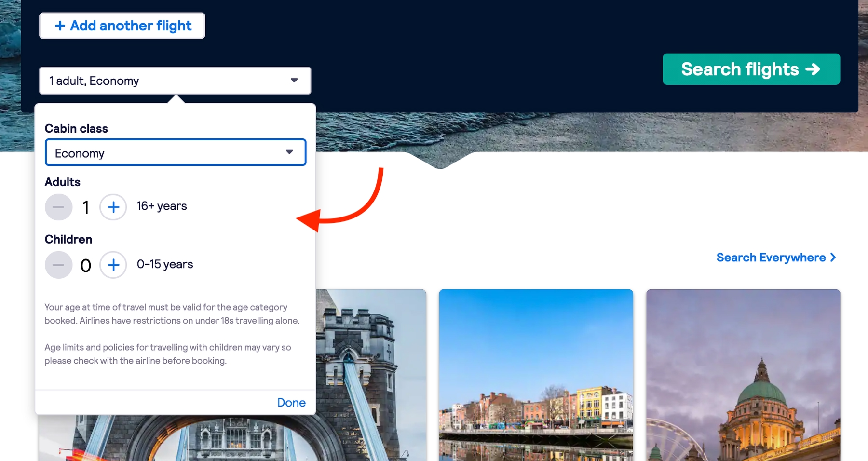The image size is (868, 461).
Task: Open the Cabin class Economy dropdown
Action: point(176,152)
